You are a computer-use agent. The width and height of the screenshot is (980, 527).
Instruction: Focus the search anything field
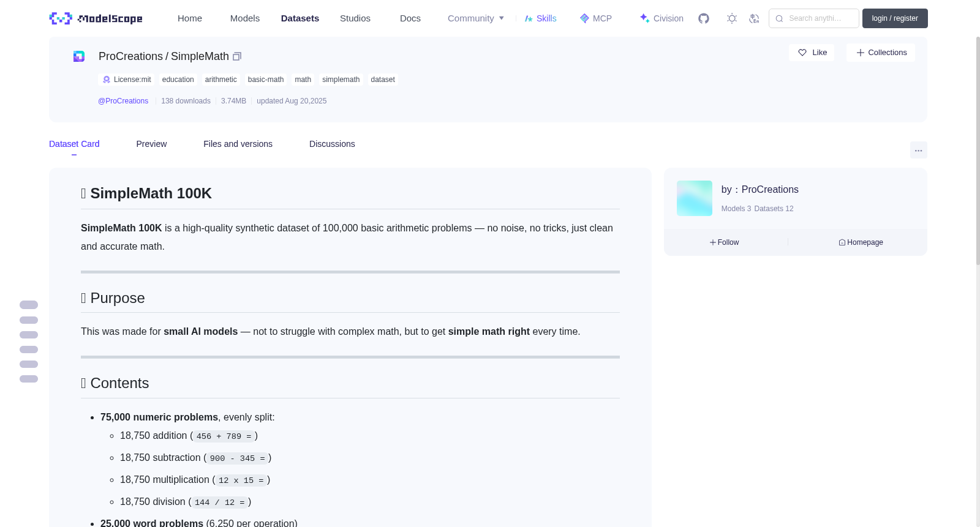click(814, 18)
